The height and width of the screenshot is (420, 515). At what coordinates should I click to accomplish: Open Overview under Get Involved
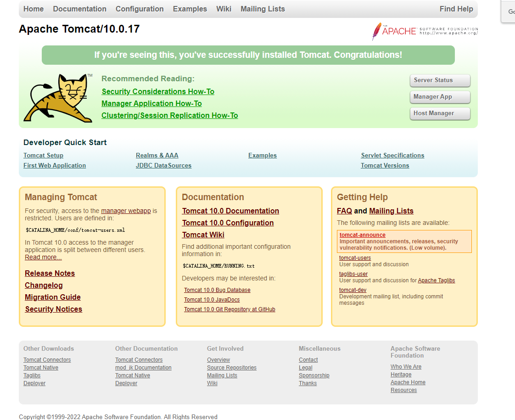[x=218, y=360]
